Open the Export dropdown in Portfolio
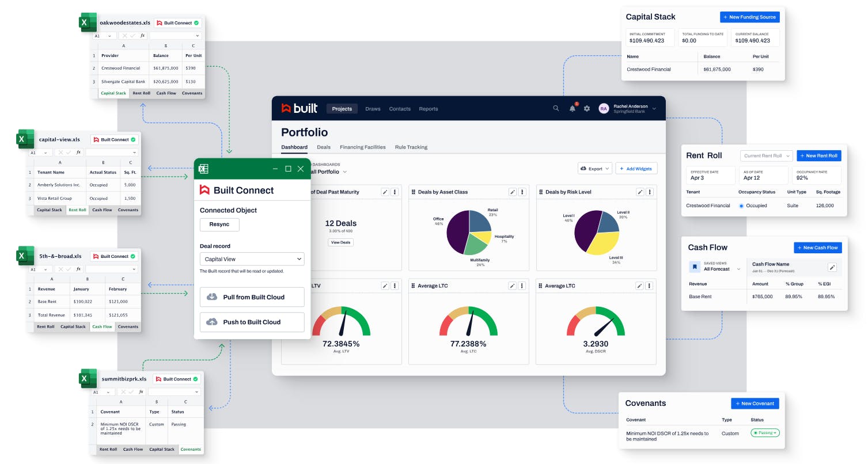Screen dimensions: 868x464 (x=594, y=169)
